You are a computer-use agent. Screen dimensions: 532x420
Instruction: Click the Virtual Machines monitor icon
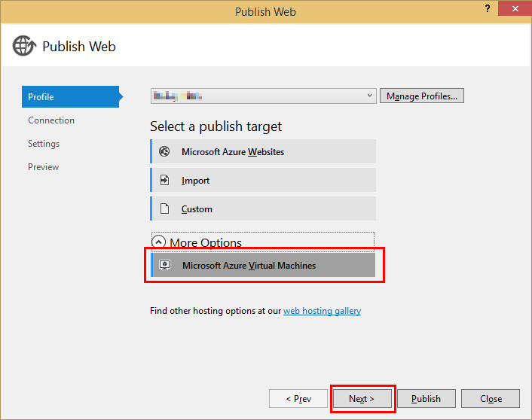tap(165, 265)
